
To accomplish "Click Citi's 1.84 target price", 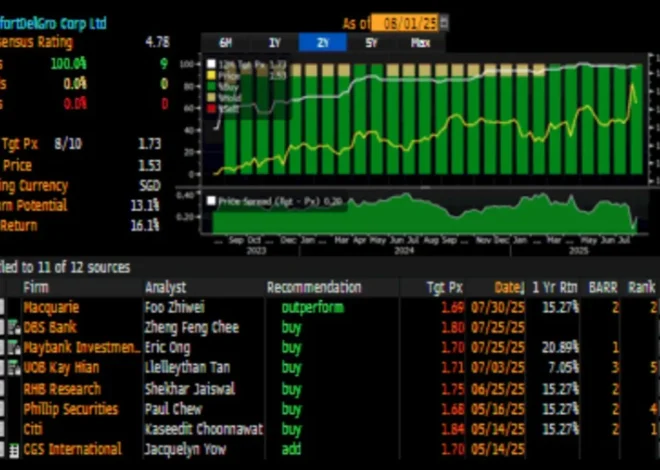I will 452,429.
